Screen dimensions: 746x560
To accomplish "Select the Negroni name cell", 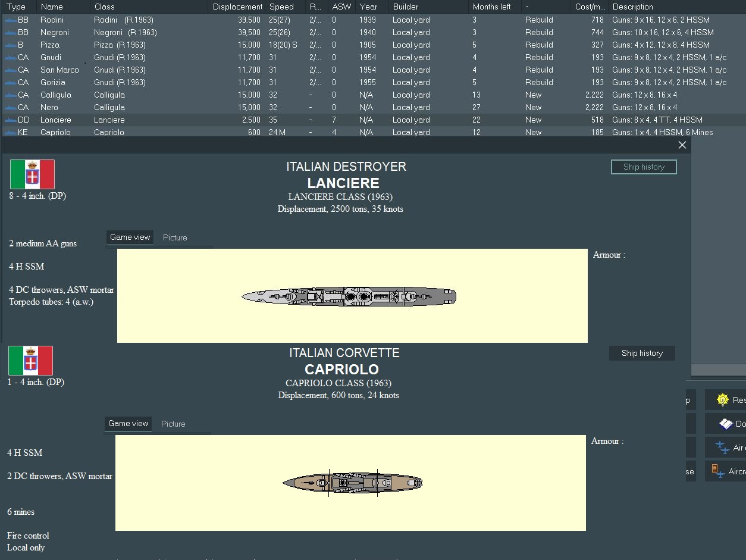I will (55, 32).
